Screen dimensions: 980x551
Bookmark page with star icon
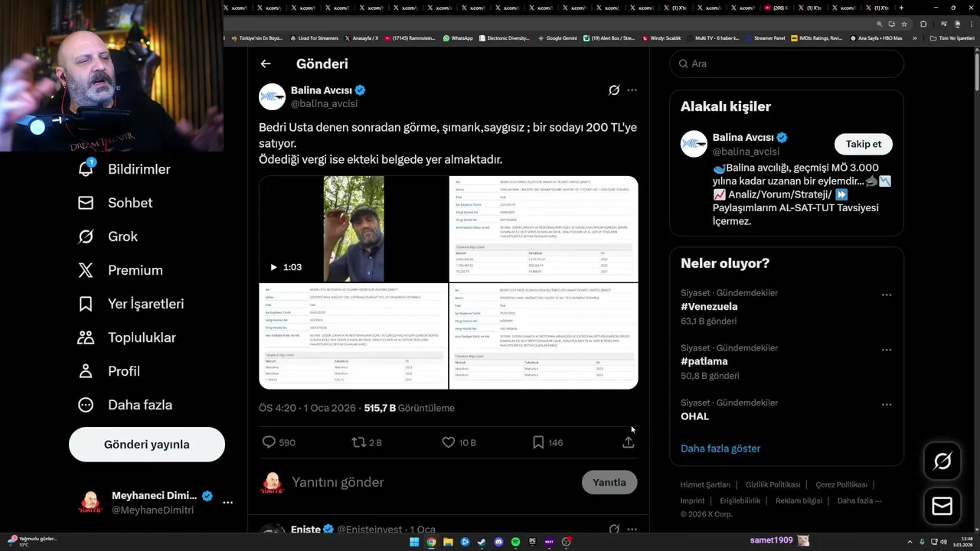pos(904,24)
